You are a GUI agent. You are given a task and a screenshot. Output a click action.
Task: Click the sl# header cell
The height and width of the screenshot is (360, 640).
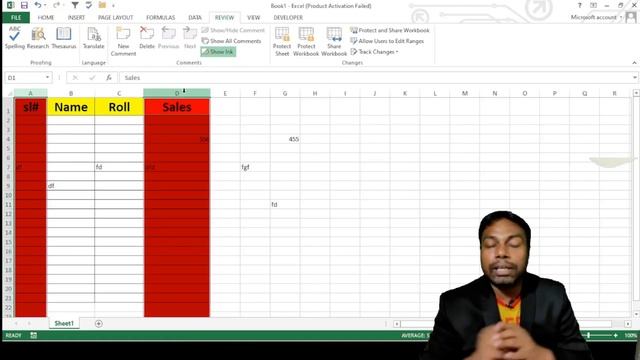click(x=31, y=107)
